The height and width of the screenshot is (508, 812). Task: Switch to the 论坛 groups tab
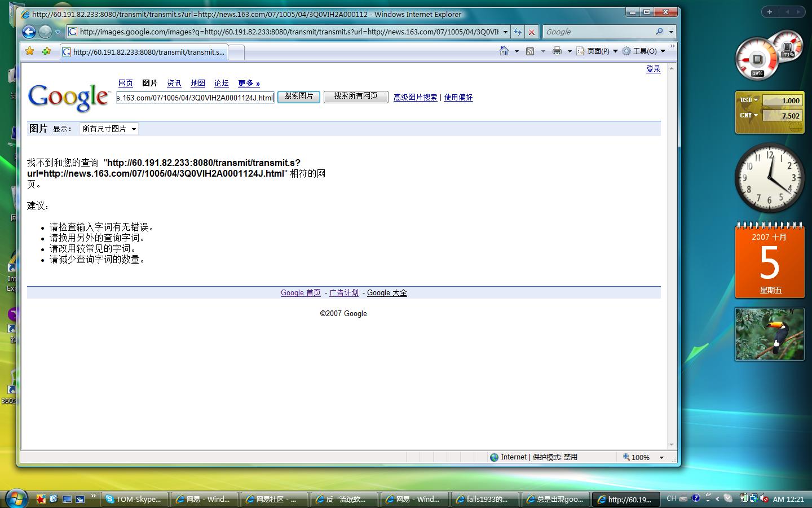(x=222, y=83)
